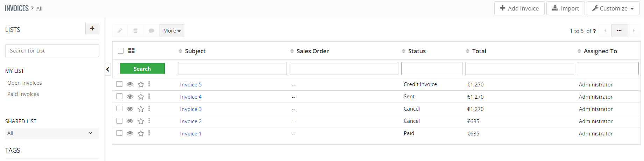Tick checkbox for Invoice 2
The image size is (644, 161).
coord(120,121)
